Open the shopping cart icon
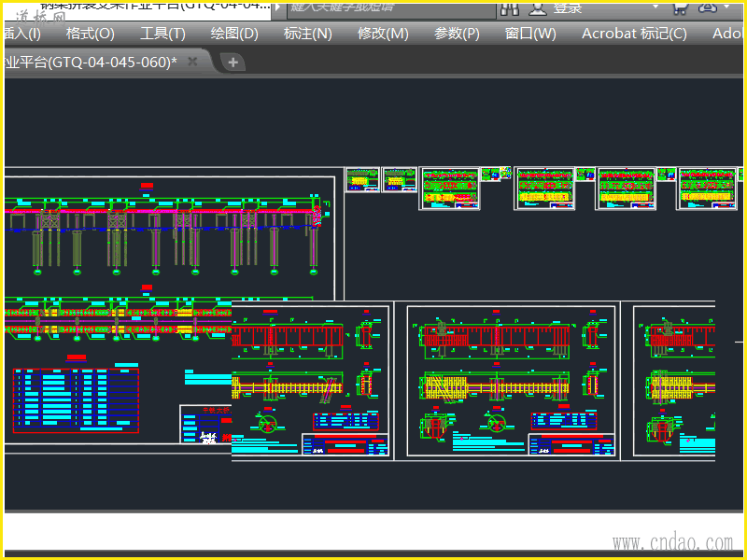The image size is (747, 560). click(x=680, y=8)
